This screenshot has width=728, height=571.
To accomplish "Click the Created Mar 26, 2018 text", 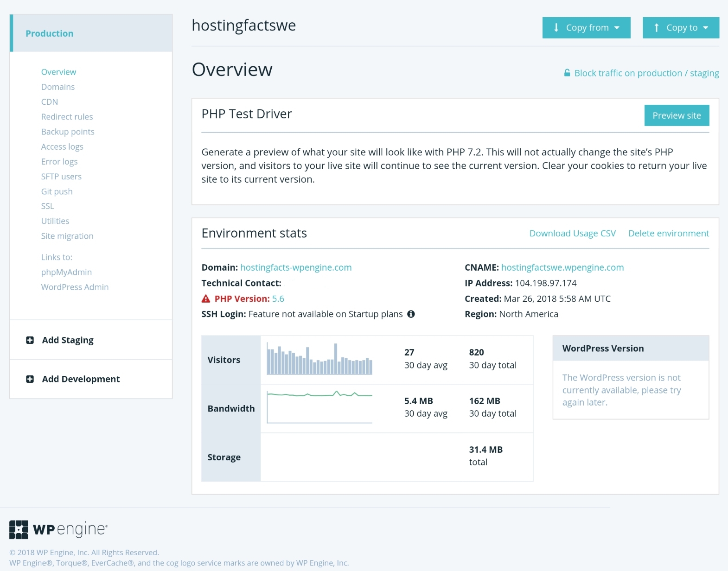I will pyautogui.click(x=537, y=299).
